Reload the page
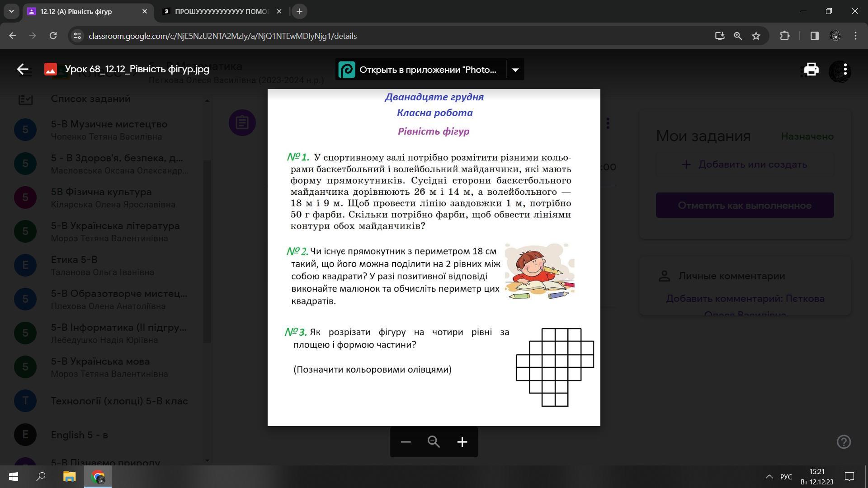The height and width of the screenshot is (488, 868). [53, 36]
